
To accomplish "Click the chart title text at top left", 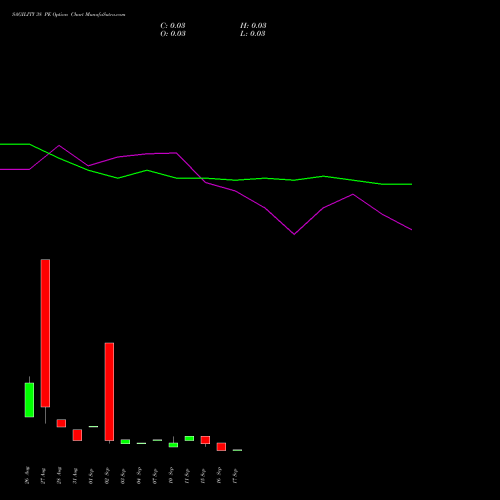I will click(69, 15).
